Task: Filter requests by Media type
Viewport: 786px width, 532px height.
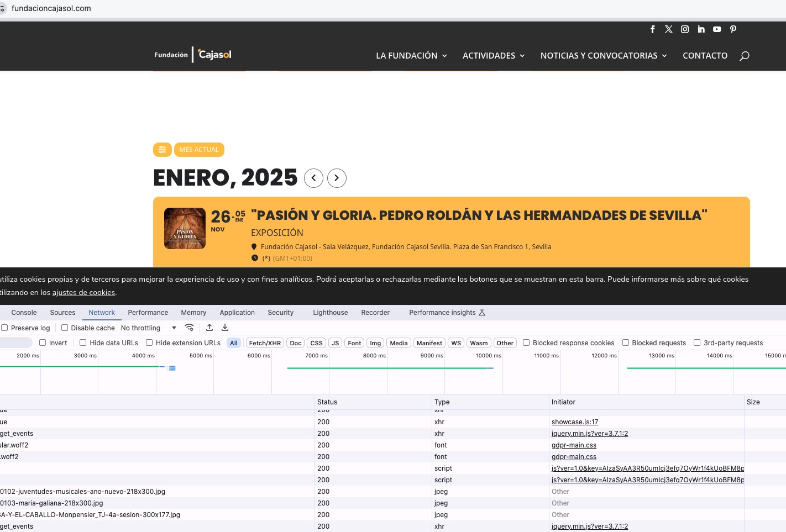Action: [x=399, y=343]
